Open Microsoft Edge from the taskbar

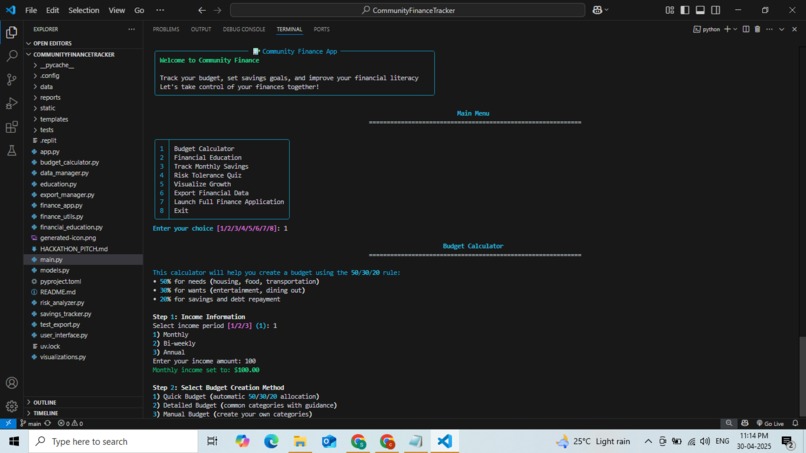point(271,441)
